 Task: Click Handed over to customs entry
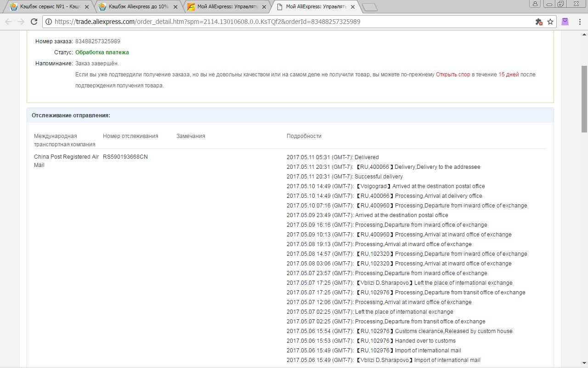(371, 341)
